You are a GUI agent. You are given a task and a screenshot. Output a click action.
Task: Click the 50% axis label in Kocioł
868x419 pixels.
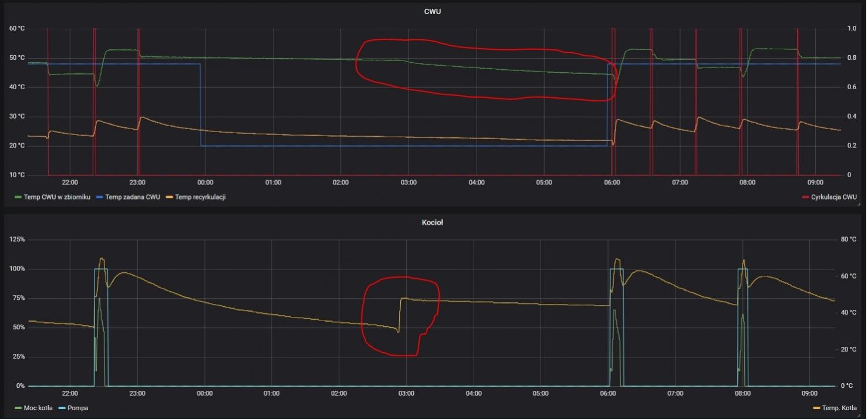coord(18,327)
